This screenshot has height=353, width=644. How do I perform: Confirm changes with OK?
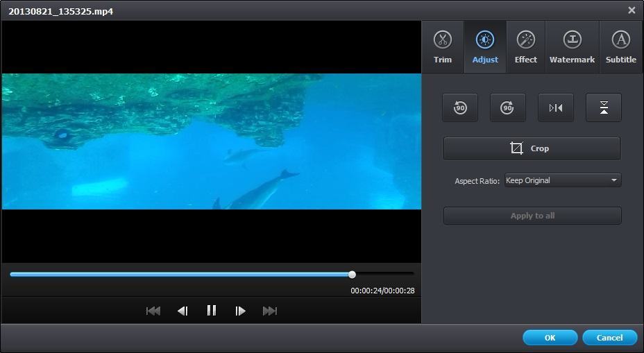pyautogui.click(x=550, y=338)
